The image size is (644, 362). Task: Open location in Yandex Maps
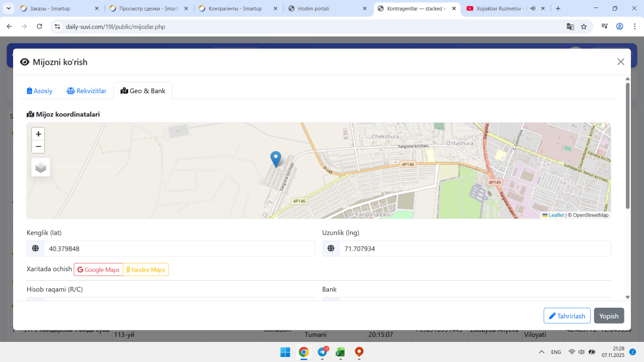click(146, 269)
